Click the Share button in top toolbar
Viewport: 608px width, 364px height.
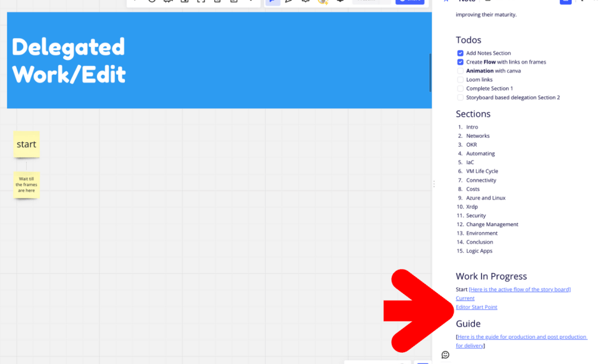tap(410, 2)
